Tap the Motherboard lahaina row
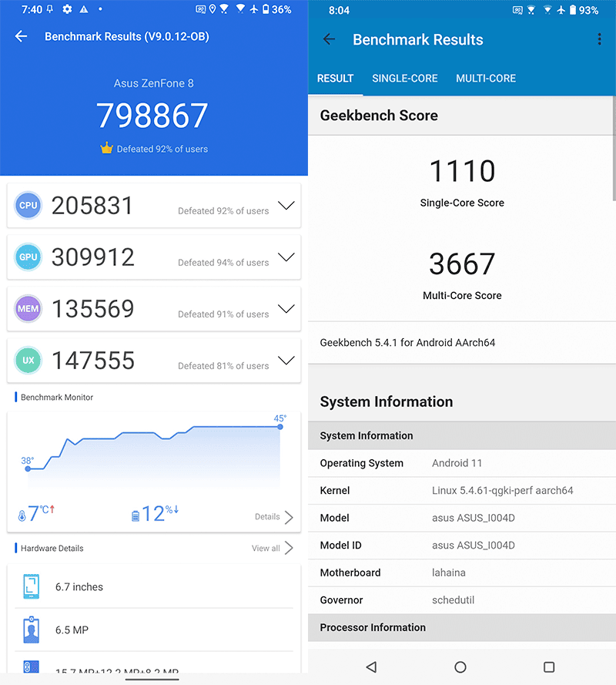The width and height of the screenshot is (616, 685). click(x=462, y=573)
